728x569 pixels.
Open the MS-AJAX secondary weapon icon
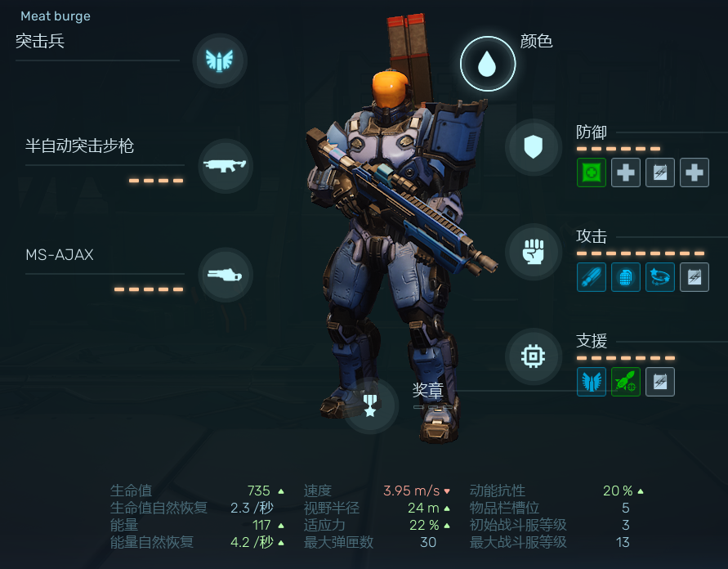point(226,275)
